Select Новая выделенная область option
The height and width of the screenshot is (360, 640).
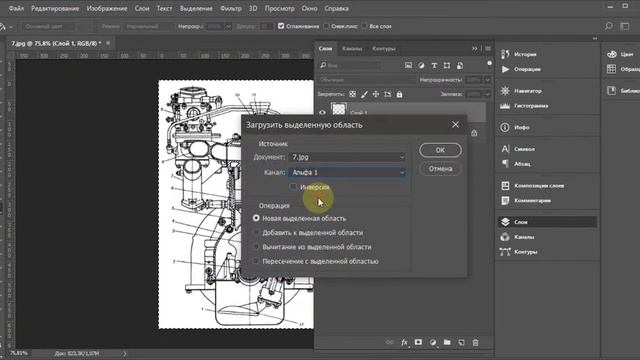(x=256, y=218)
